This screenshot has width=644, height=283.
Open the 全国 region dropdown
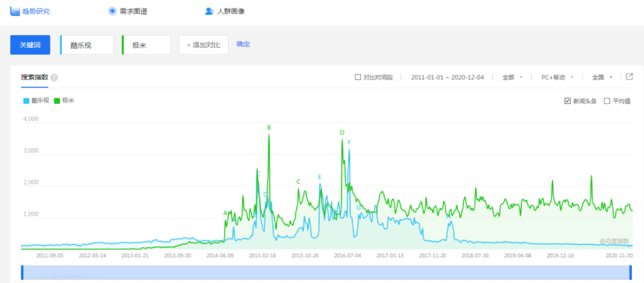point(602,78)
